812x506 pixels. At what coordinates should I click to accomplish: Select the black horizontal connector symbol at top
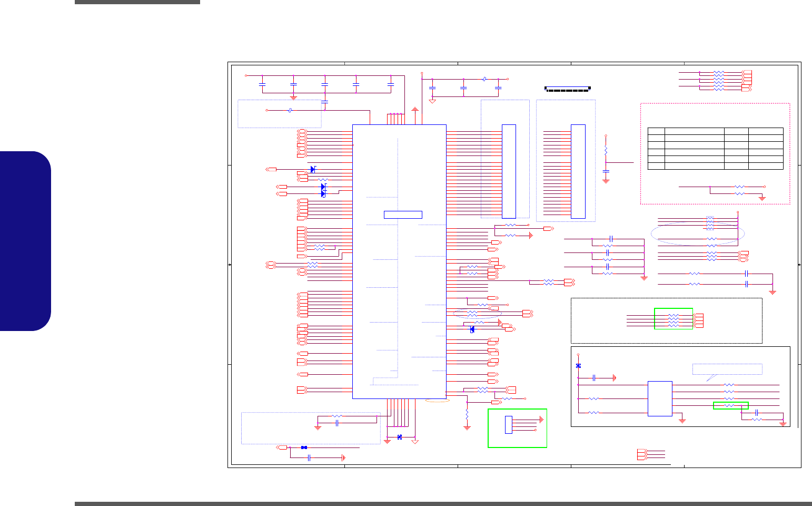coord(568,89)
